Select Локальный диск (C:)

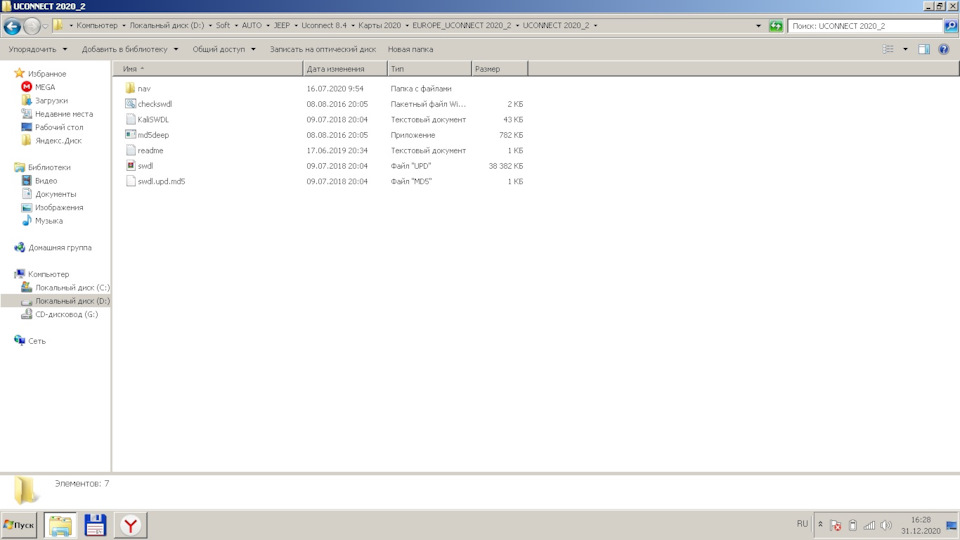(72, 288)
